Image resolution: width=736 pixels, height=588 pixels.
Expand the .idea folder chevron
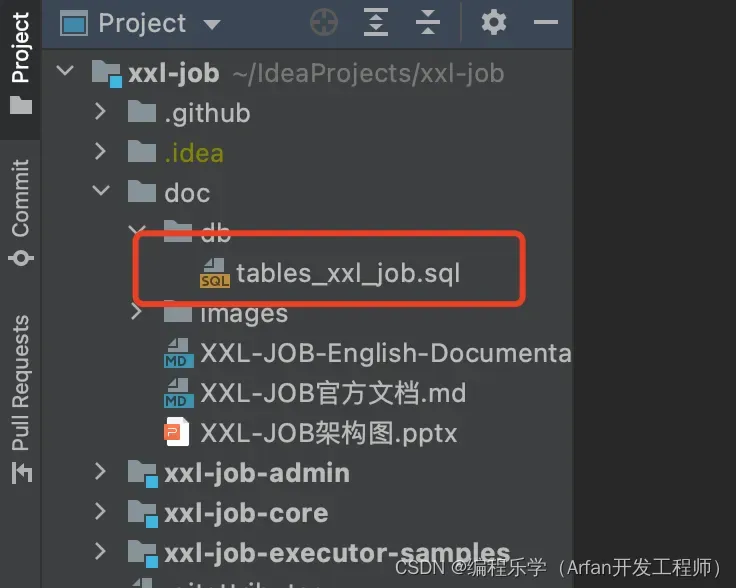coord(100,151)
